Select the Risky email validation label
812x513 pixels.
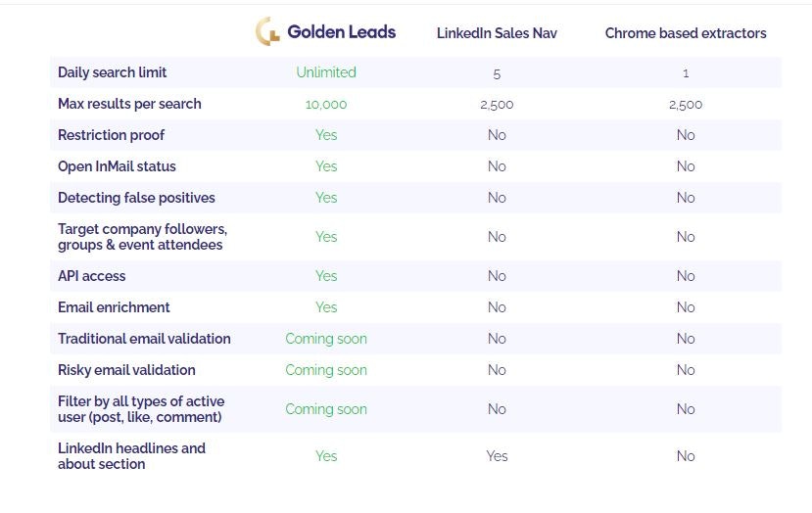tap(127, 370)
